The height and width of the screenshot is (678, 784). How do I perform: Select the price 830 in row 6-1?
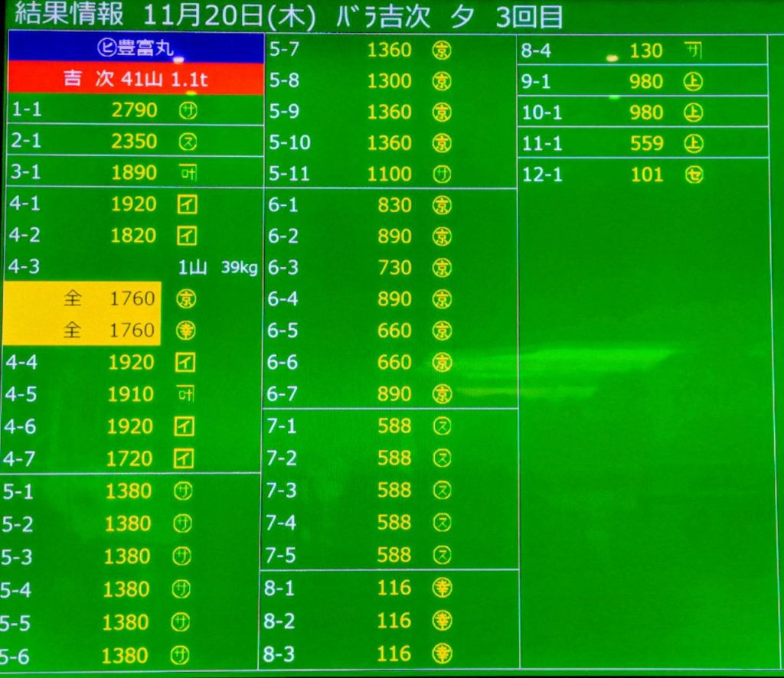click(x=394, y=205)
